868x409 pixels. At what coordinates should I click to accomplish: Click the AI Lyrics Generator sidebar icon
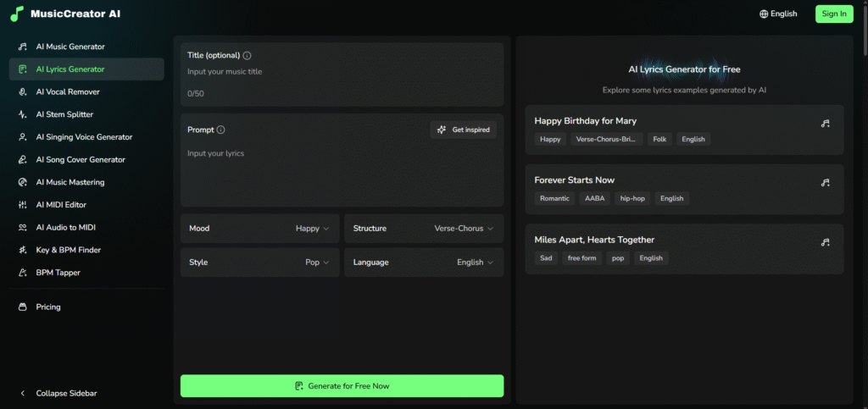click(x=23, y=69)
